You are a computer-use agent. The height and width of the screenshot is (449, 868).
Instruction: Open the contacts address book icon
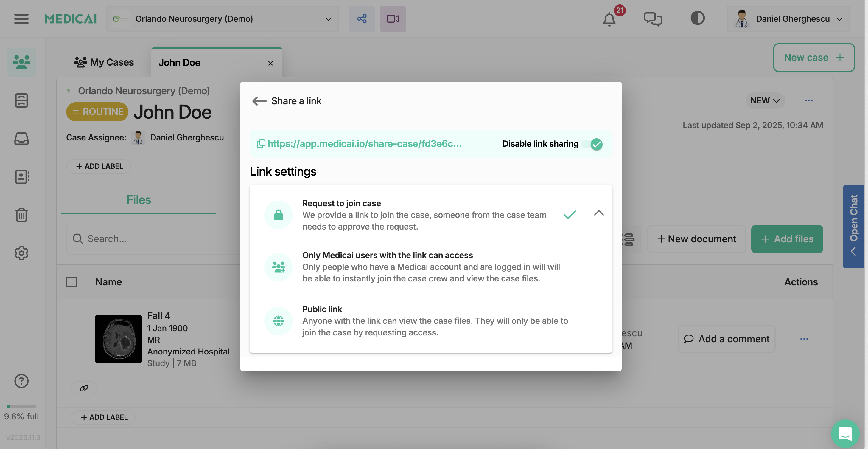click(x=22, y=177)
